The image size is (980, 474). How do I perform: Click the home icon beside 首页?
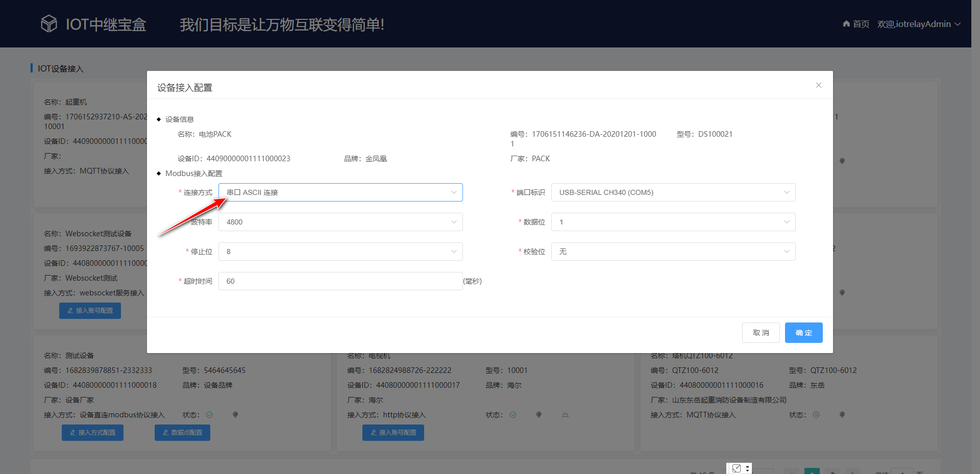click(846, 23)
